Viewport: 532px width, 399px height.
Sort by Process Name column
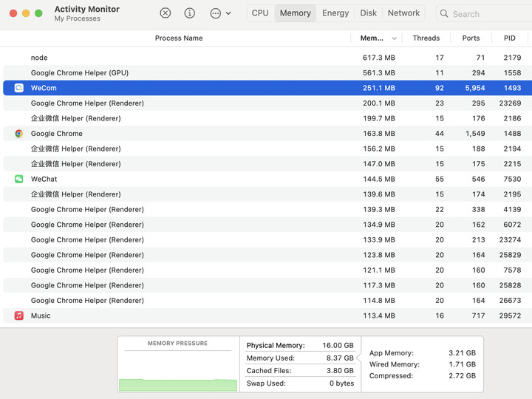[x=179, y=38]
